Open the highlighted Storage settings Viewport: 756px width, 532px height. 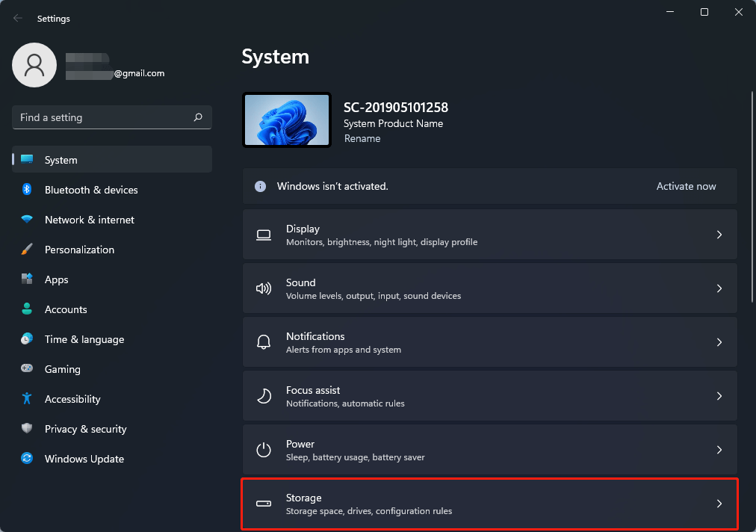(490, 504)
